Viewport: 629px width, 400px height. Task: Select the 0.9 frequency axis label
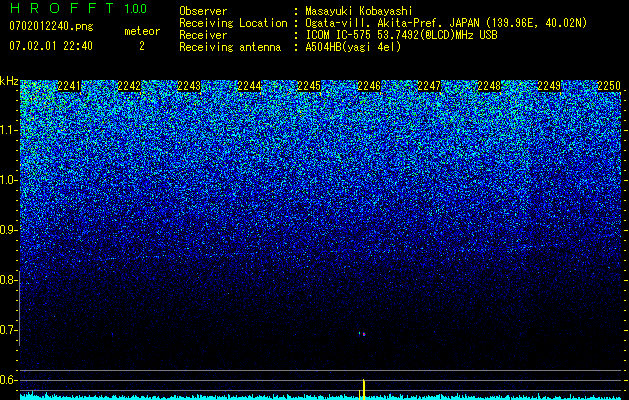point(8,230)
